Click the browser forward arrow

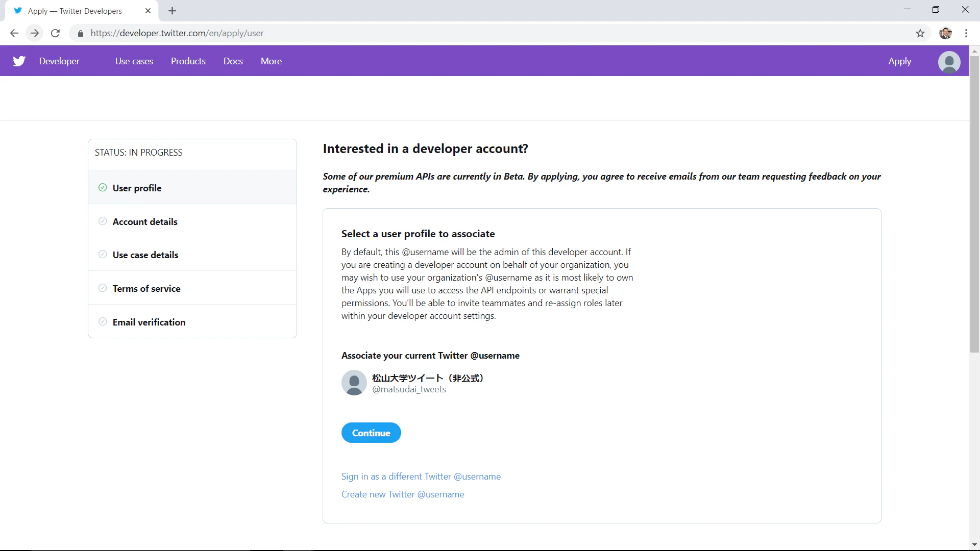click(x=35, y=33)
